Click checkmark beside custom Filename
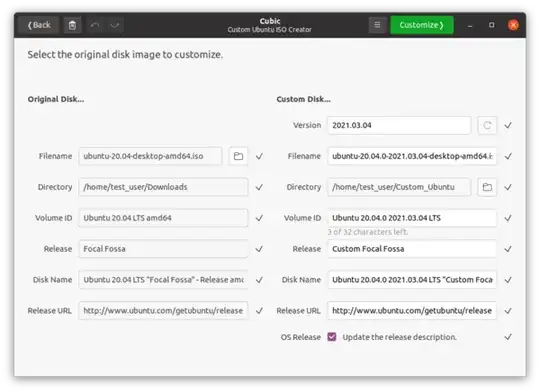Image resolution: width=540 pixels, height=392 pixels. click(x=508, y=156)
